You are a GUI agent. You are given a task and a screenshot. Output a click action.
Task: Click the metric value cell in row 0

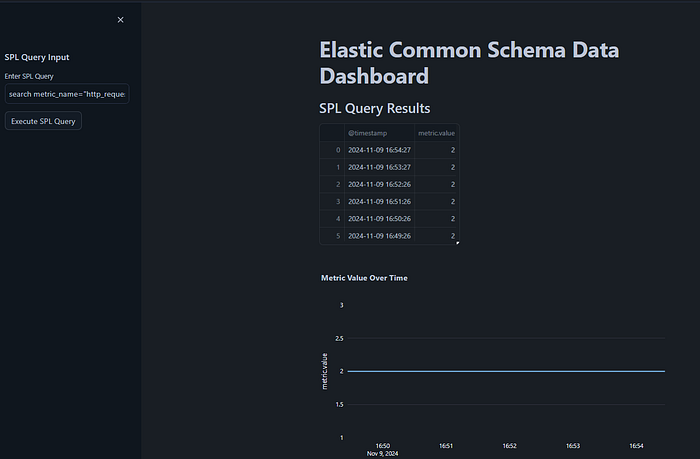[x=437, y=150]
